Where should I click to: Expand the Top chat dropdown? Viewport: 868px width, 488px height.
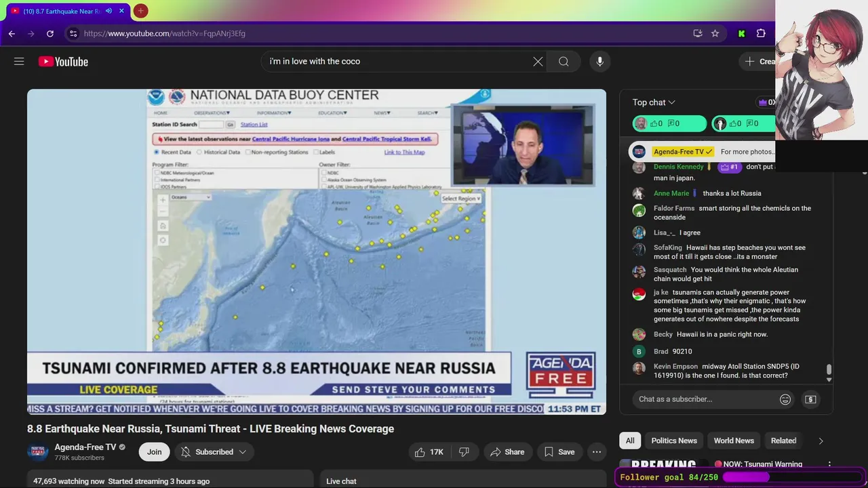(654, 102)
